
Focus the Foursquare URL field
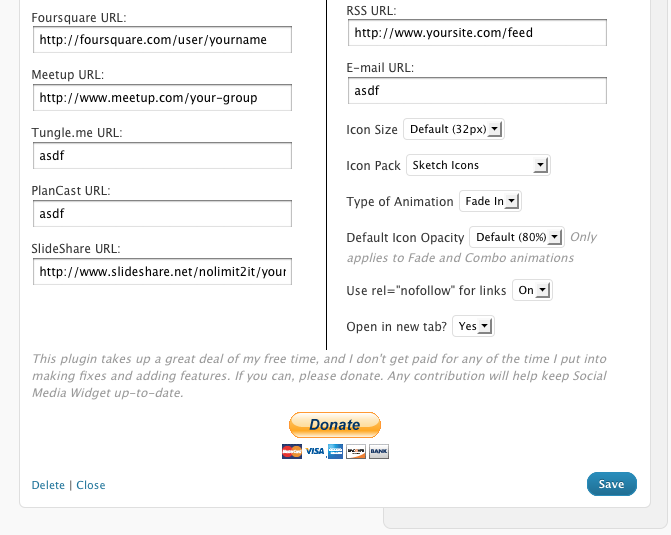click(162, 40)
